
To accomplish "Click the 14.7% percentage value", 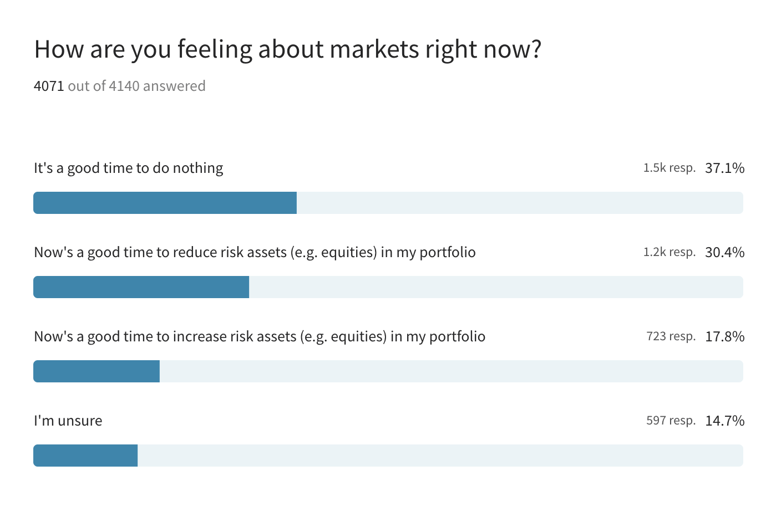I will pos(724,421).
